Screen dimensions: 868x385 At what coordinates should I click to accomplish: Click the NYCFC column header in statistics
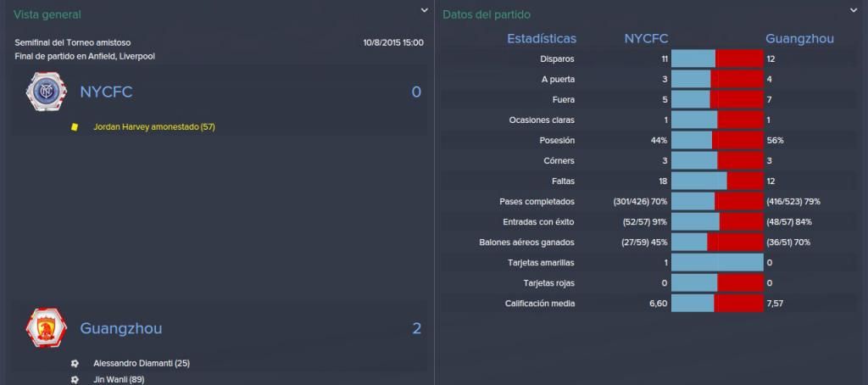[646, 39]
